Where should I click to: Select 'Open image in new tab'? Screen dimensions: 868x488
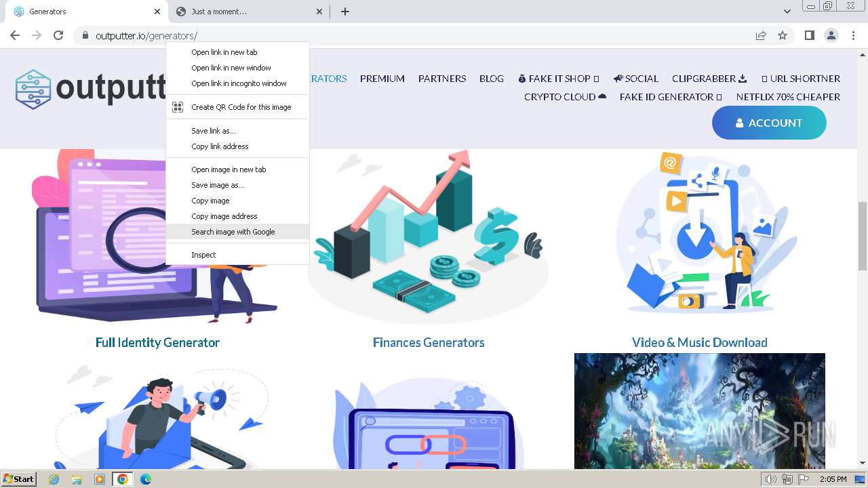pyautogui.click(x=237, y=169)
